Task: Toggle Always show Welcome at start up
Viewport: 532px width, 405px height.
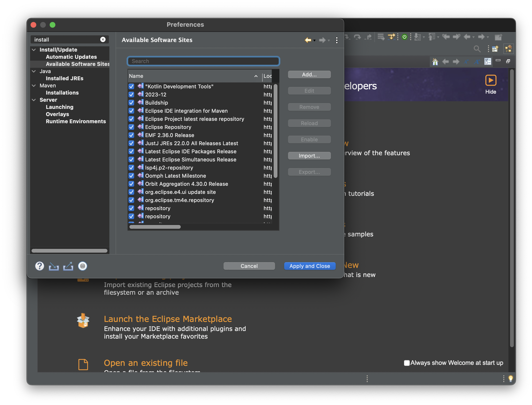Action: 406,363
